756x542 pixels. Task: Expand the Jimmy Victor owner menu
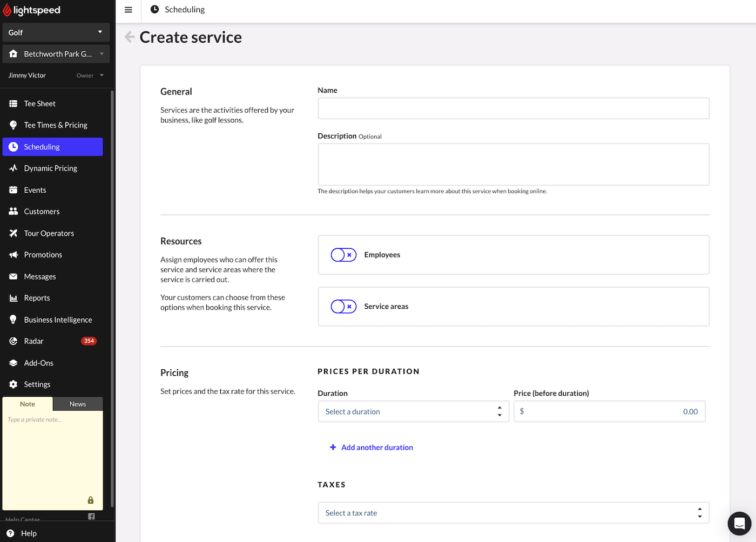point(90,75)
